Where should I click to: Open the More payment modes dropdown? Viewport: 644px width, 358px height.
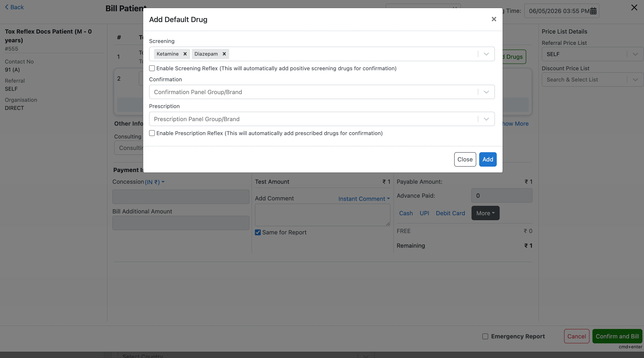click(485, 213)
